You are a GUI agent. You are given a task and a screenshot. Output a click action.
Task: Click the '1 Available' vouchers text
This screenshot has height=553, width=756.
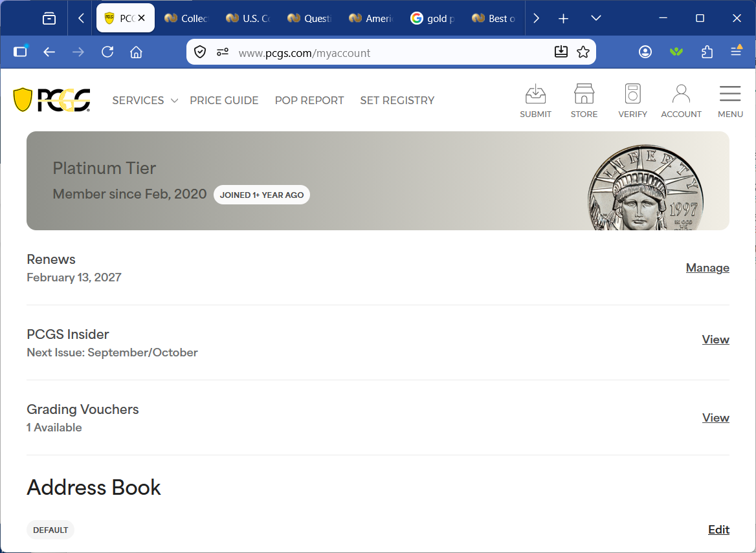[54, 428]
